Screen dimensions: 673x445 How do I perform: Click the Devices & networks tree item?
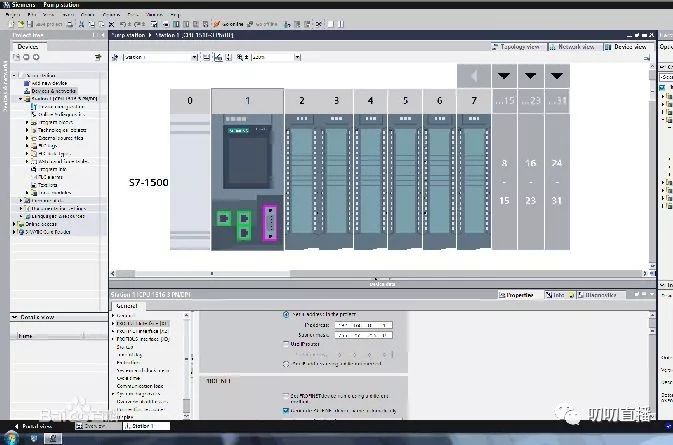point(53,91)
